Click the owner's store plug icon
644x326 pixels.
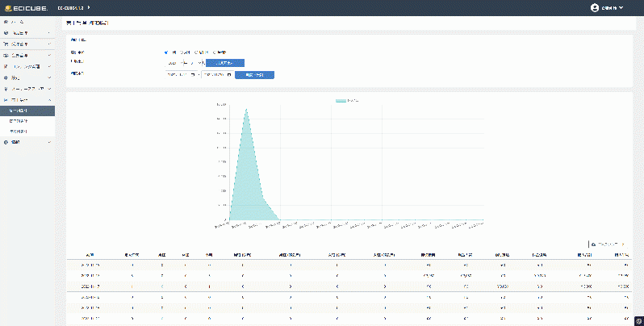click(6, 89)
